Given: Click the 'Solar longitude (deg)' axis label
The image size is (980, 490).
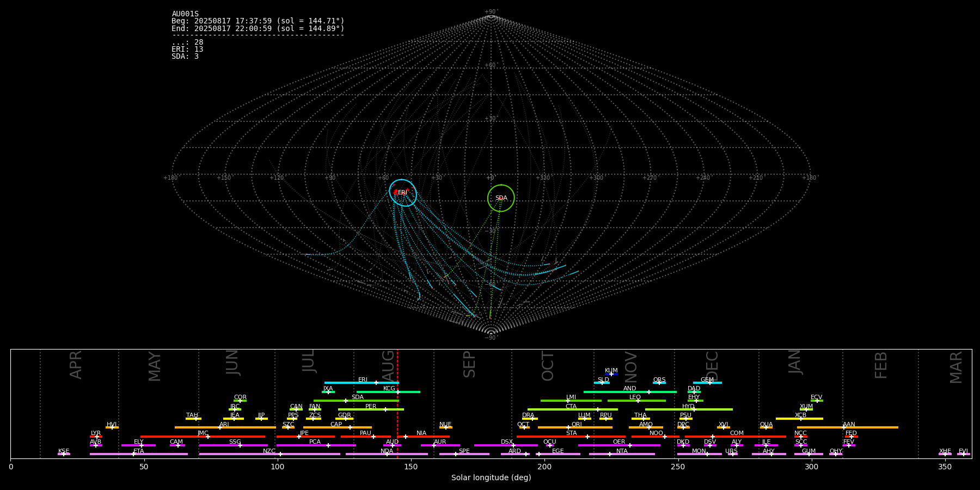Looking at the screenshot, I should pyautogui.click(x=491, y=478).
